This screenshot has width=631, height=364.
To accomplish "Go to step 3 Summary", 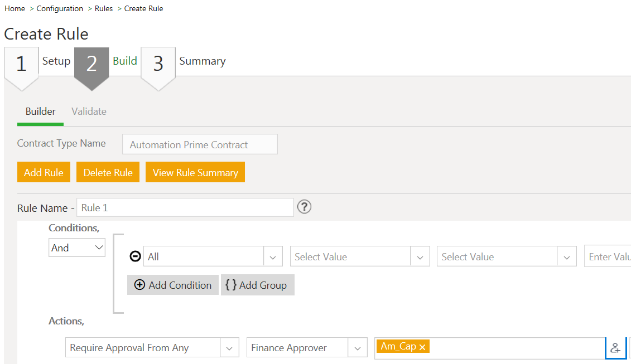I will coord(158,64).
